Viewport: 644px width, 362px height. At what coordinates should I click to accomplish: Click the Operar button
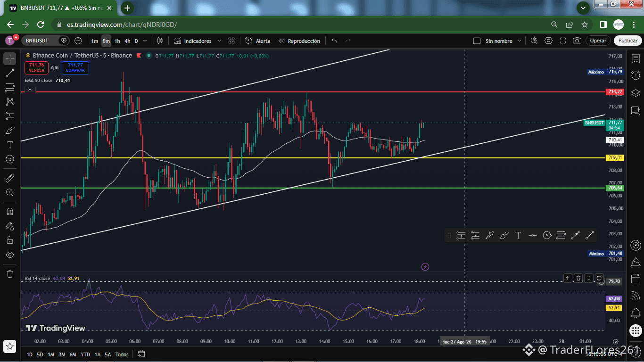598,41
